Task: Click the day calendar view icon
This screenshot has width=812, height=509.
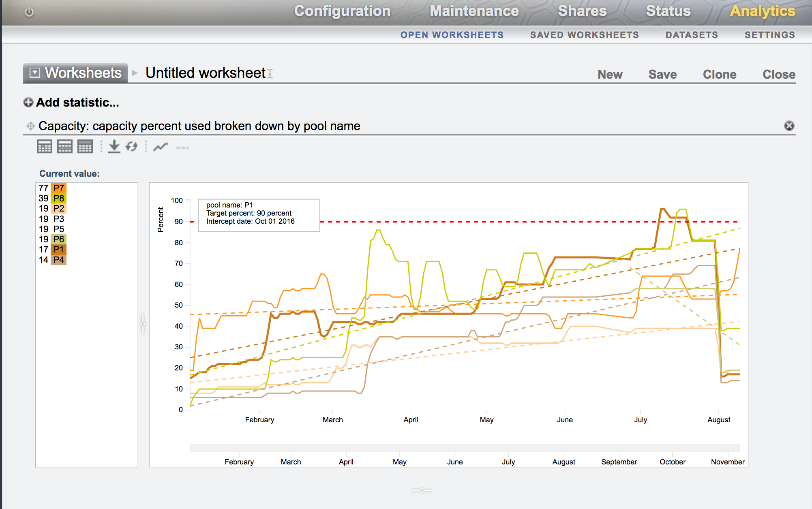Action: coord(45,147)
